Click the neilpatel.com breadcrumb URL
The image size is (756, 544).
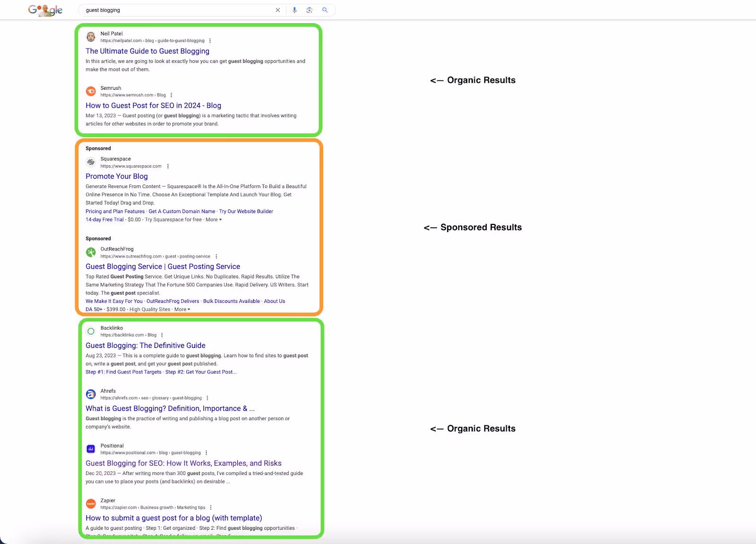153,41
